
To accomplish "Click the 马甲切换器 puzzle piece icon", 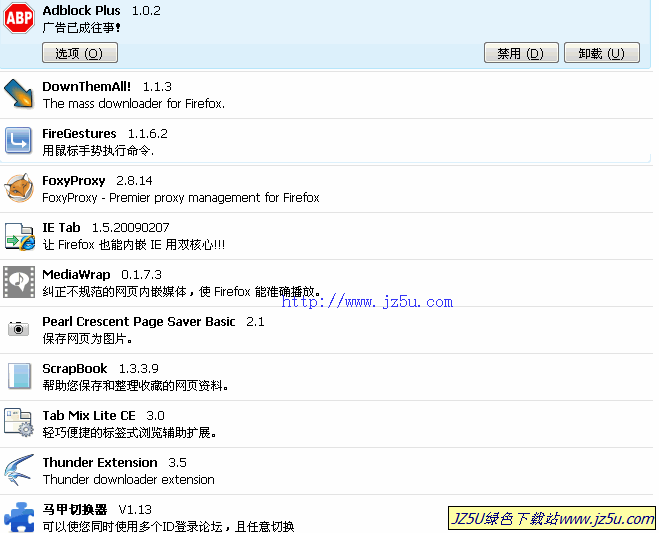I will coord(19,517).
